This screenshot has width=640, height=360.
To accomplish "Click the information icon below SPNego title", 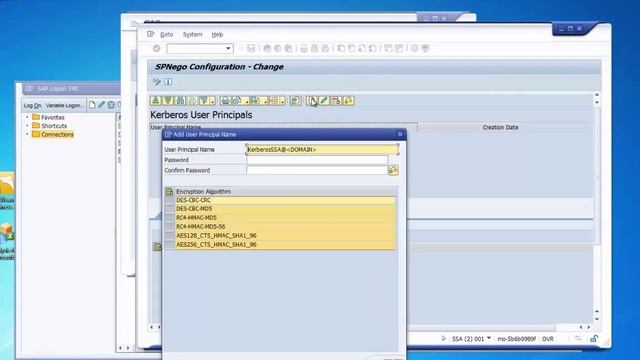I will [168, 82].
